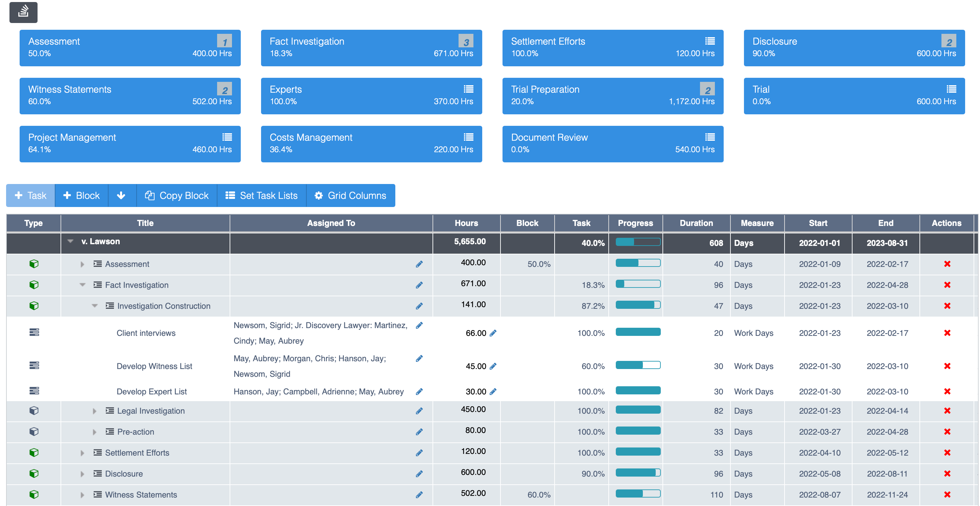Click the pencil icon beside Client interviews hours
980x506 pixels.
click(493, 333)
